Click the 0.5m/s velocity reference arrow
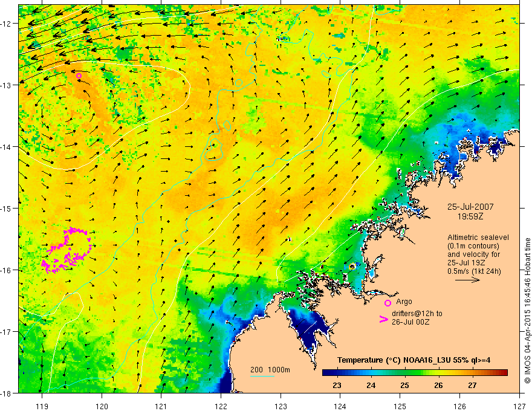532x411 pixels. (x=467, y=280)
